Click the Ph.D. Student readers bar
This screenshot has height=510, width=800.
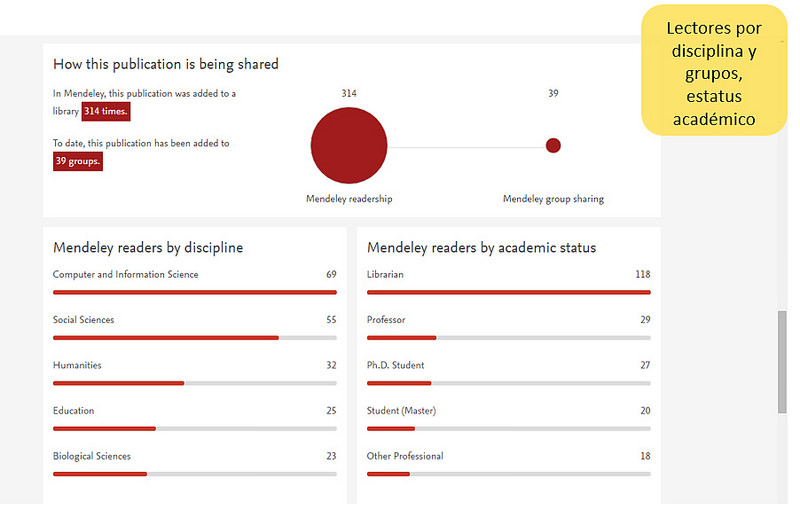[508, 383]
